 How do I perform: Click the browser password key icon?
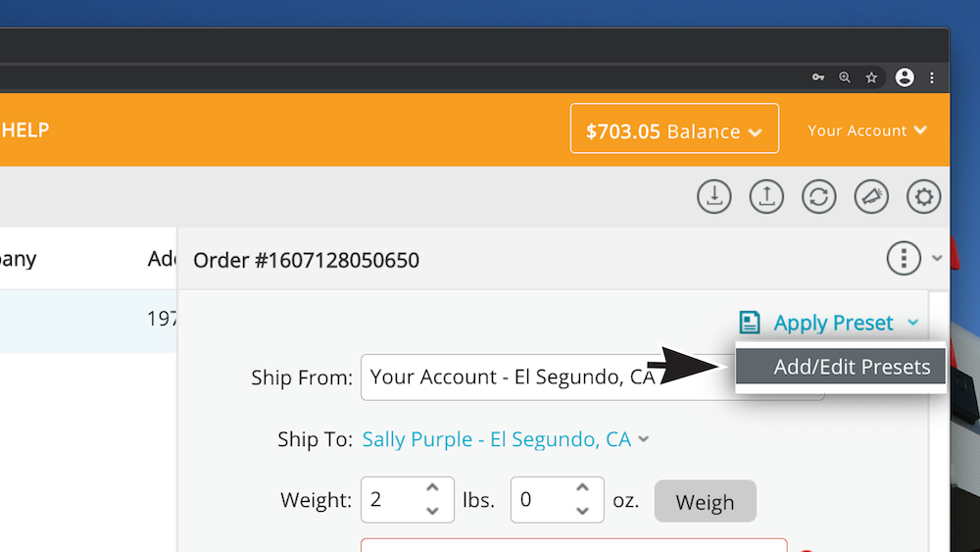coord(818,77)
